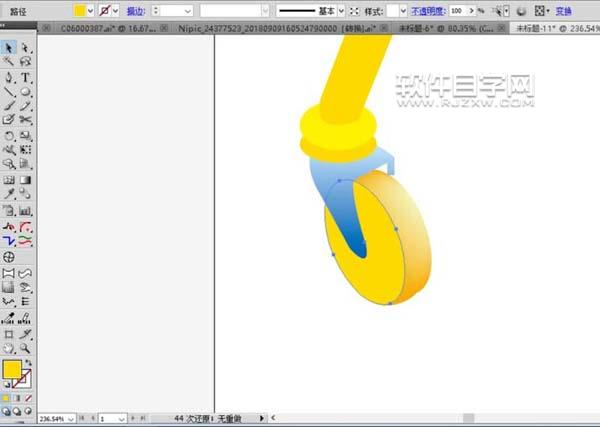This screenshot has width=600, height=427.
Task: Select the Paintbrush tool
Action: [x=9, y=106]
